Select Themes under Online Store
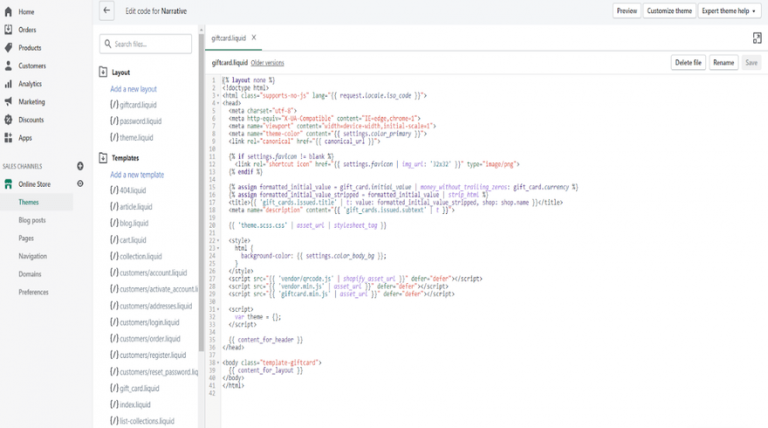The width and height of the screenshot is (768, 428). point(29,202)
